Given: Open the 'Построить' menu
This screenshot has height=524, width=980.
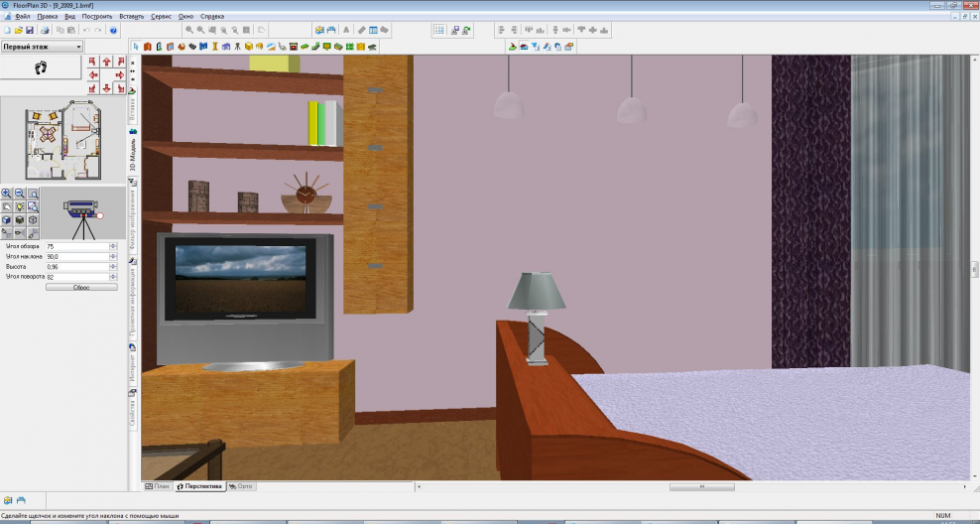Looking at the screenshot, I should click(97, 16).
